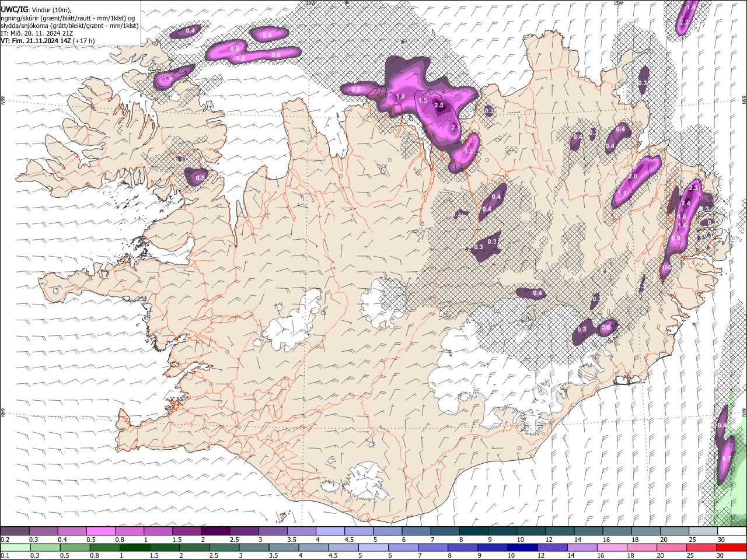Click the snow legend swatch from 1 to 1.5
Viewport: 747px width, 560px height.
pyautogui.click(x=158, y=531)
